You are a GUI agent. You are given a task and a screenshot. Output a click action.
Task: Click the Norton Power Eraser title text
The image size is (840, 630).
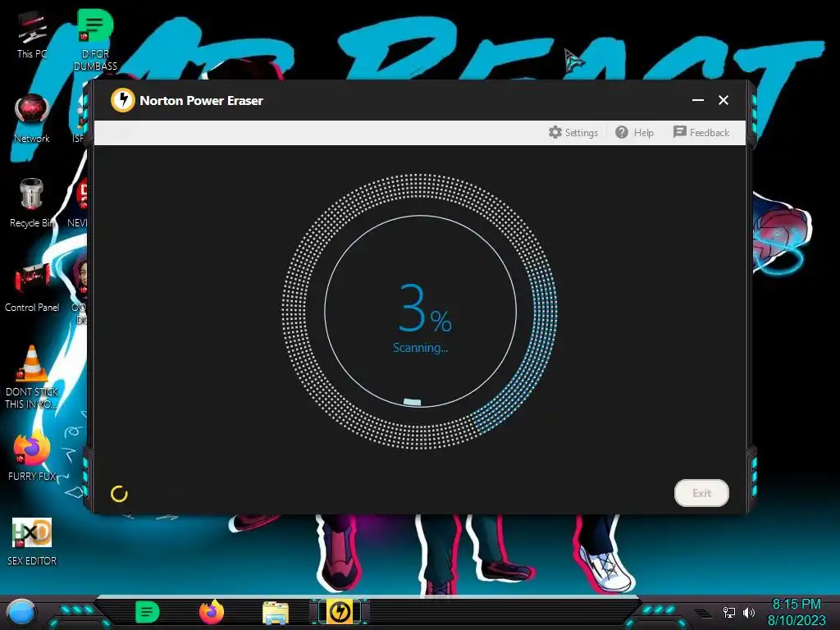202,101
